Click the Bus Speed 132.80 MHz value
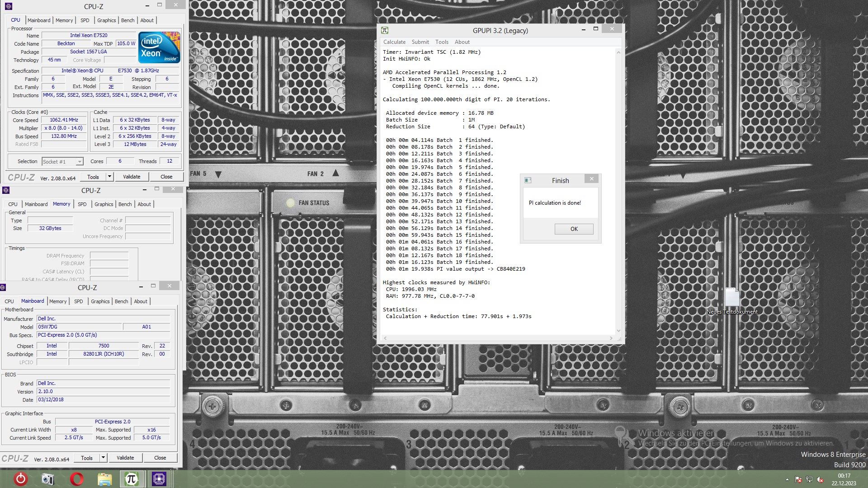Image resolution: width=868 pixels, height=488 pixels. pyautogui.click(x=64, y=136)
